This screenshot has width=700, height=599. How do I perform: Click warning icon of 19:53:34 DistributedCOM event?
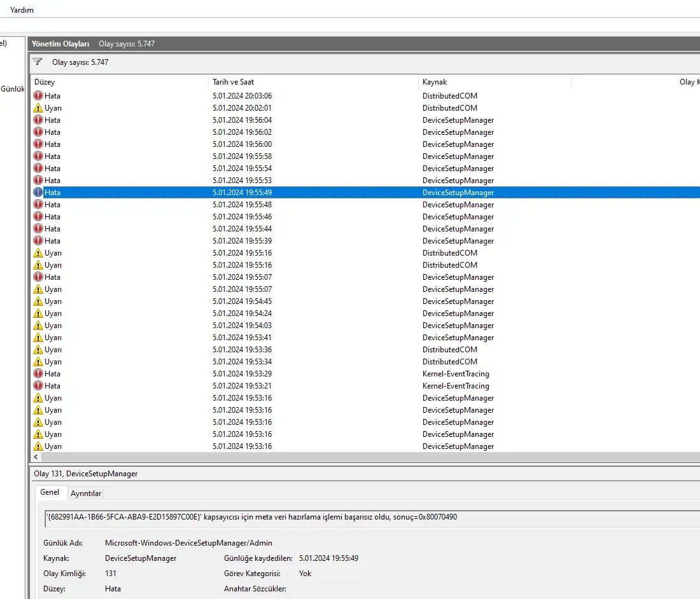38,361
